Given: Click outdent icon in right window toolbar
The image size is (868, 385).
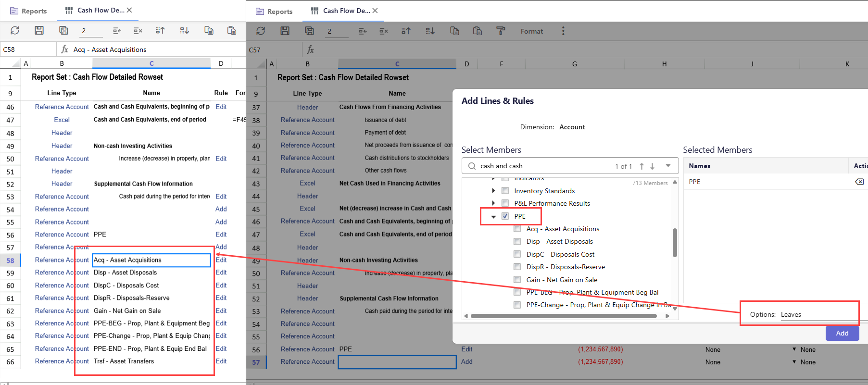Looking at the screenshot, I should point(363,31).
